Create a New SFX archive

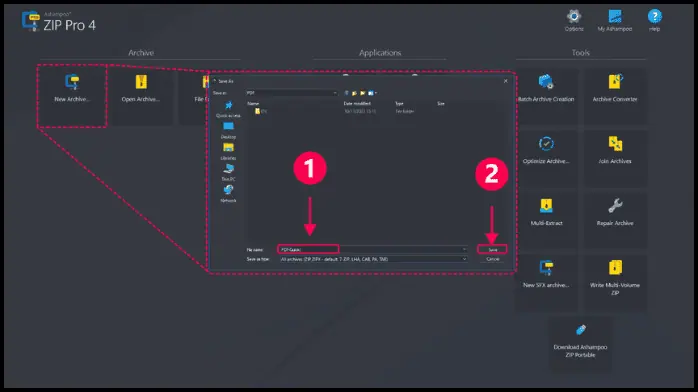click(546, 275)
